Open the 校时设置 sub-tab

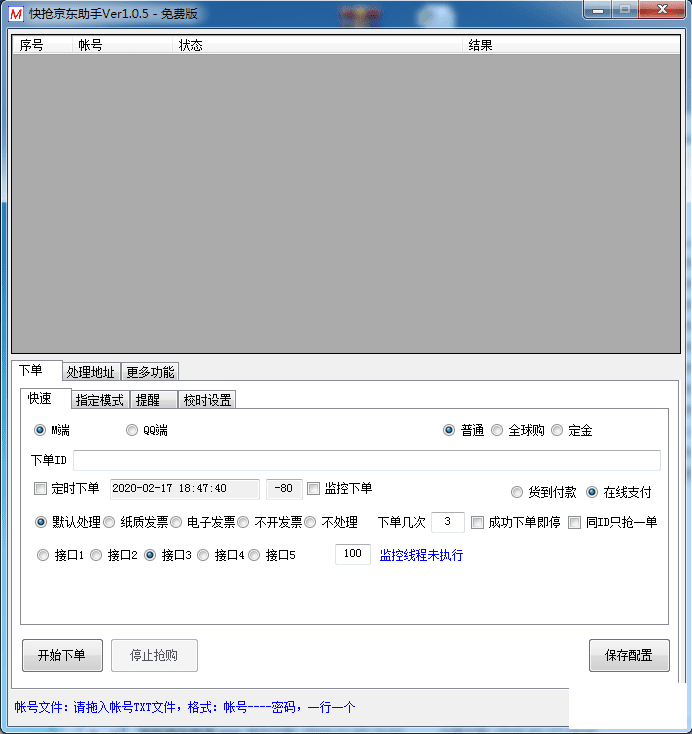207,400
